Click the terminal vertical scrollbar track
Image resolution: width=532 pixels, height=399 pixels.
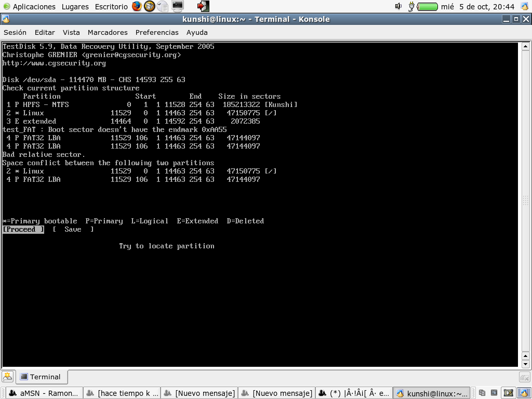tap(526, 201)
